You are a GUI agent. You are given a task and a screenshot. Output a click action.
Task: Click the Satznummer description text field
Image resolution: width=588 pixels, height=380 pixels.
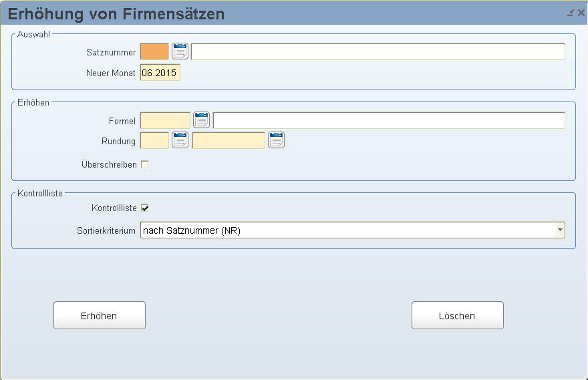[378, 51]
